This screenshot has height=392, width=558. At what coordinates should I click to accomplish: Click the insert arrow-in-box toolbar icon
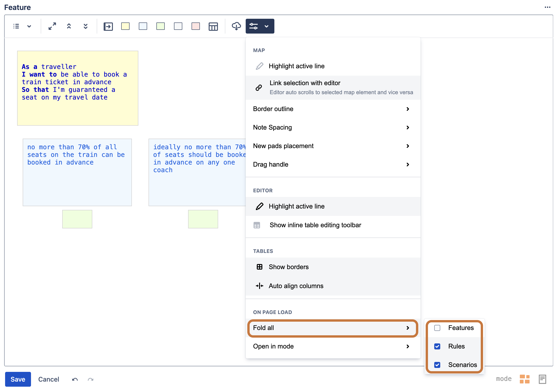point(108,26)
